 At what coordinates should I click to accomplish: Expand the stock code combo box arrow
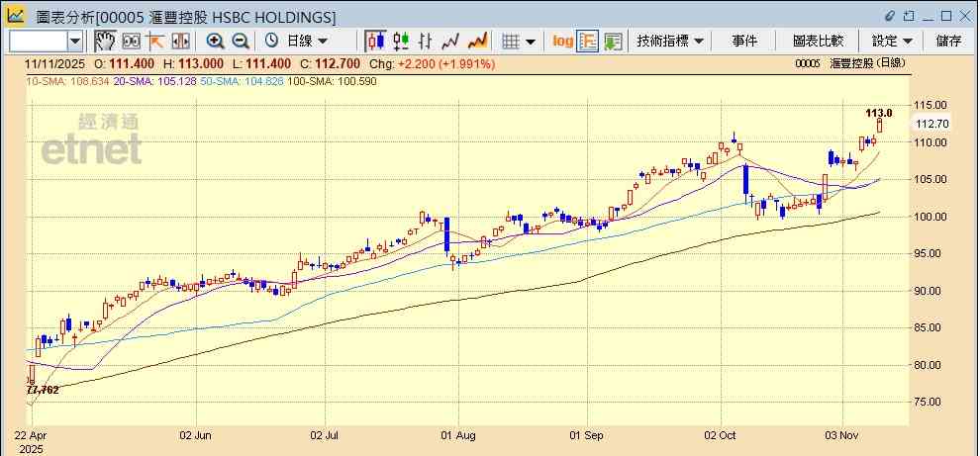[75, 41]
